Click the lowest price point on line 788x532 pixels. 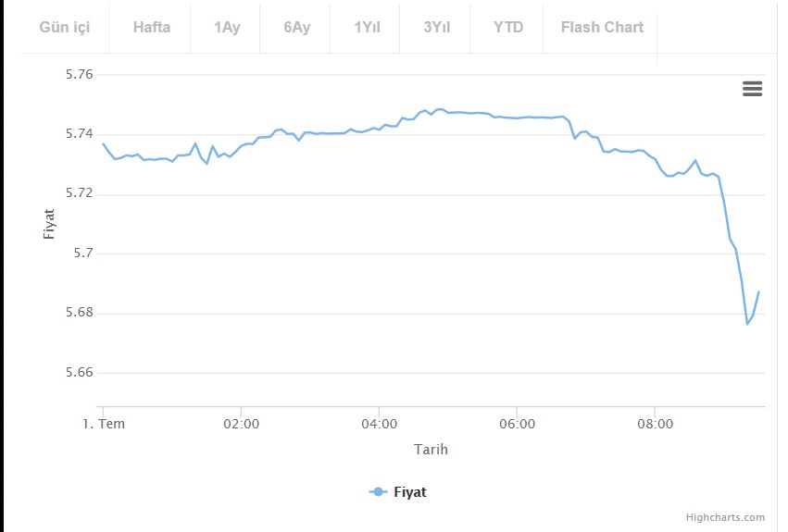[x=747, y=324]
